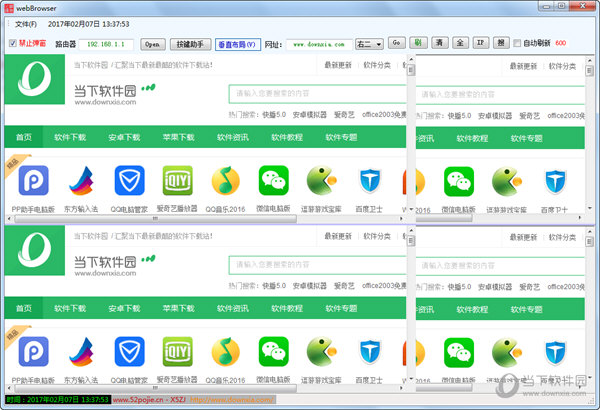This screenshot has width=600, height=410.
Task: Select 软件资讯 tab in bottom-left pane
Action: coord(233,308)
